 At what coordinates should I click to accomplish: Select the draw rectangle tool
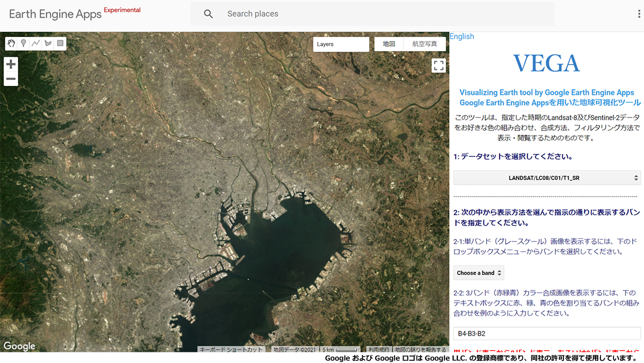coord(60,43)
